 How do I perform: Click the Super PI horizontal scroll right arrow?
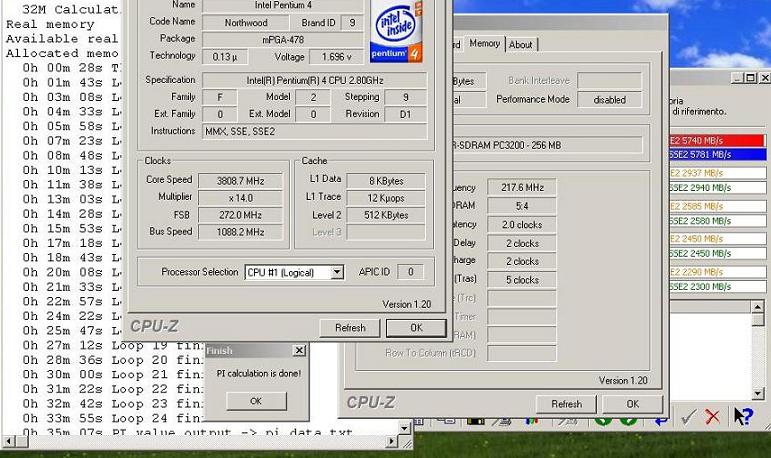pos(391,442)
